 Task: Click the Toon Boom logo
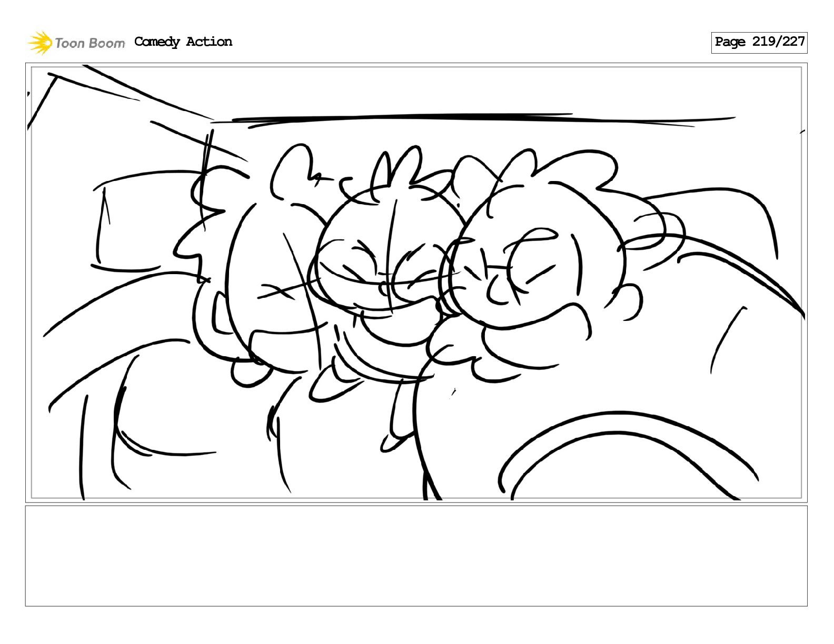[76, 43]
